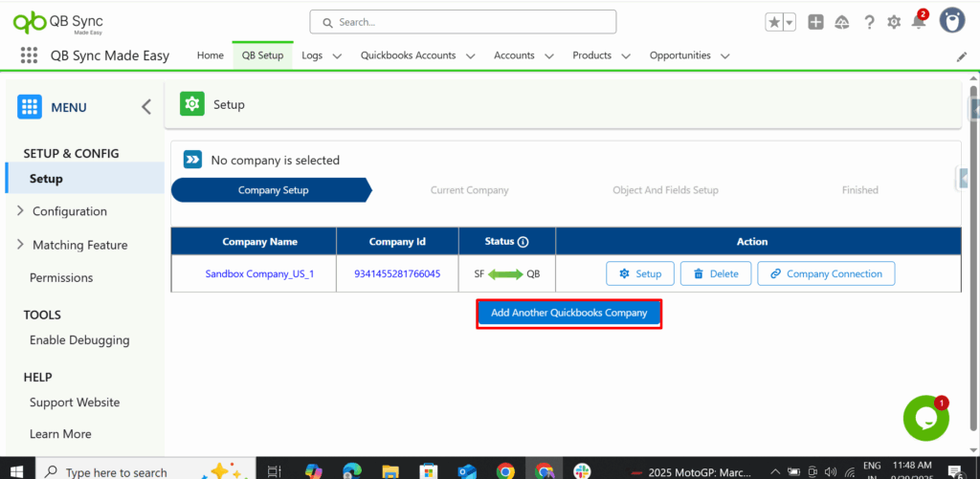Open the Quickbooks Accounts tab
Viewport: 980px width, 479px height.
tap(408, 55)
